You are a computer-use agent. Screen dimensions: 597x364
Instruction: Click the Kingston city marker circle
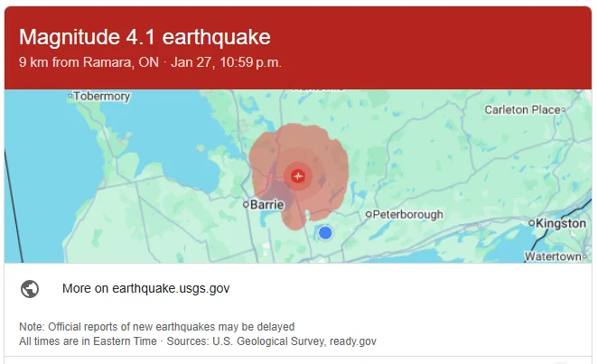pyautogui.click(x=531, y=223)
